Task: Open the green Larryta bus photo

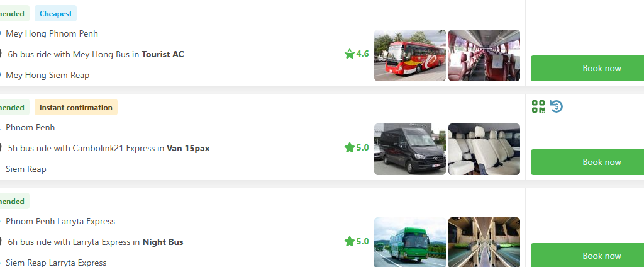Action: [x=410, y=242]
